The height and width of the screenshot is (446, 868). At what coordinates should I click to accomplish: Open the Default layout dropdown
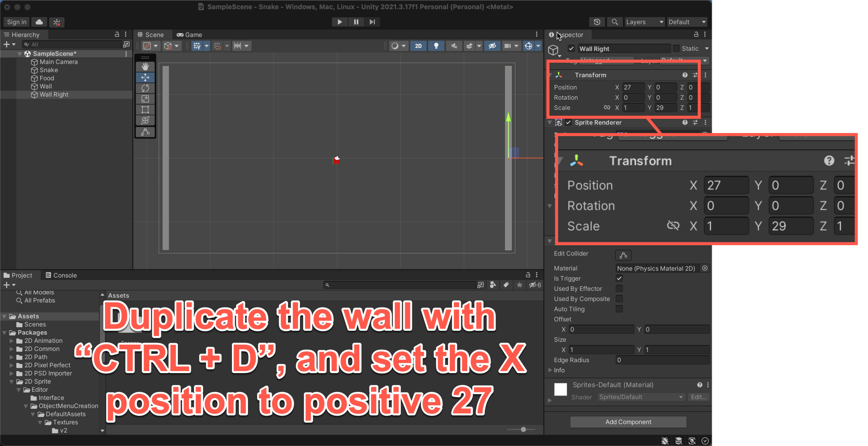(x=687, y=22)
